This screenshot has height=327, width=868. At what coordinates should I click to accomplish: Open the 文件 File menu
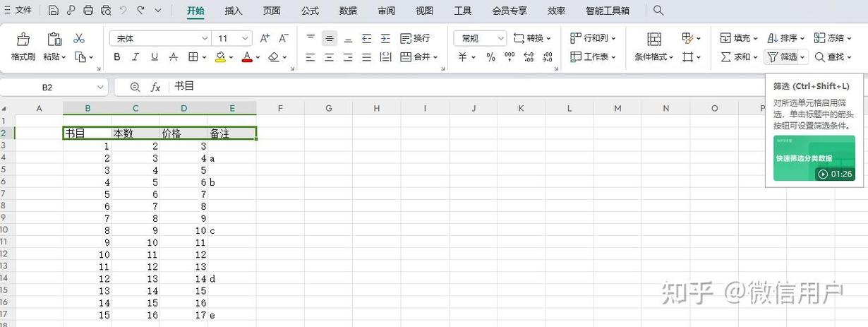pos(18,11)
